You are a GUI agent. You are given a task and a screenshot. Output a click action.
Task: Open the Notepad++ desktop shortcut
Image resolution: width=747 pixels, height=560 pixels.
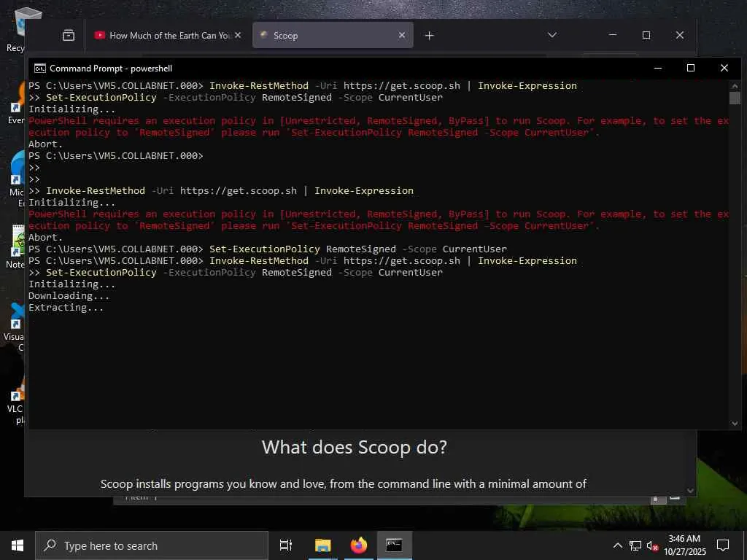tap(16, 246)
